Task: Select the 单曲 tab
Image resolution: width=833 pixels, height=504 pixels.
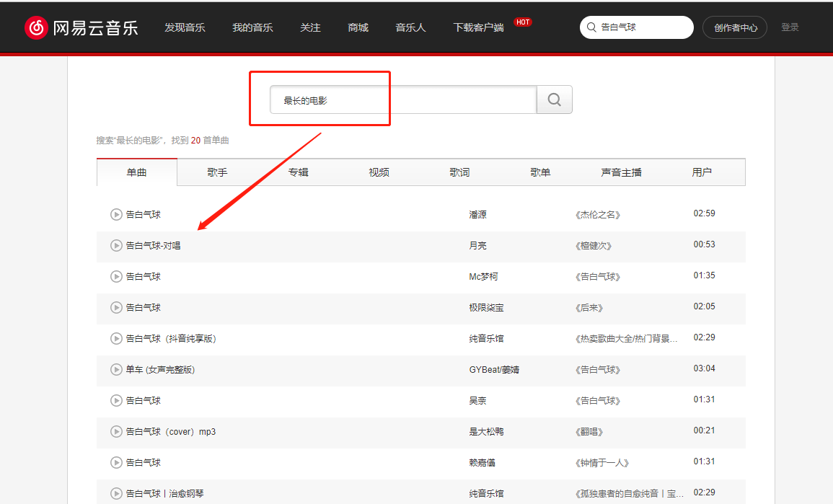Action: tap(136, 172)
